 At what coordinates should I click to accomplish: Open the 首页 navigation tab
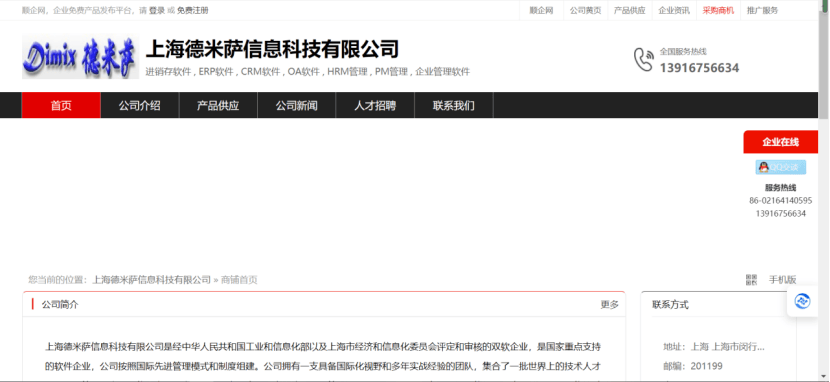[x=61, y=105]
